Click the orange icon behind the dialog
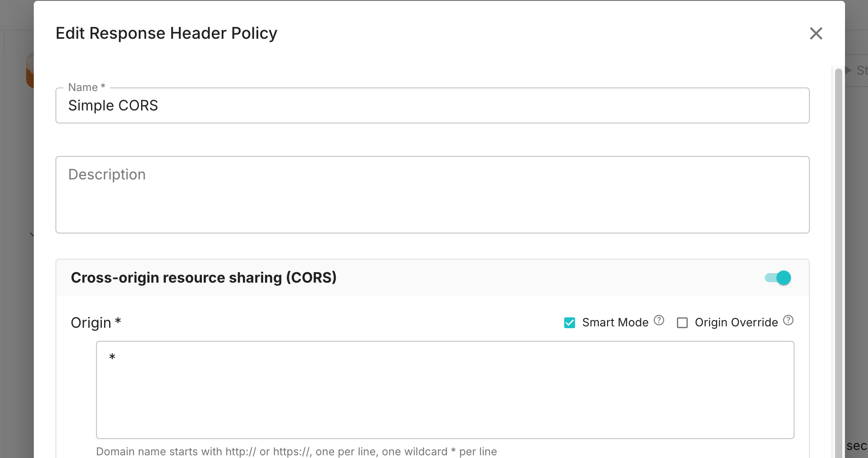This screenshot has width=868, height=458. point(30,70)
